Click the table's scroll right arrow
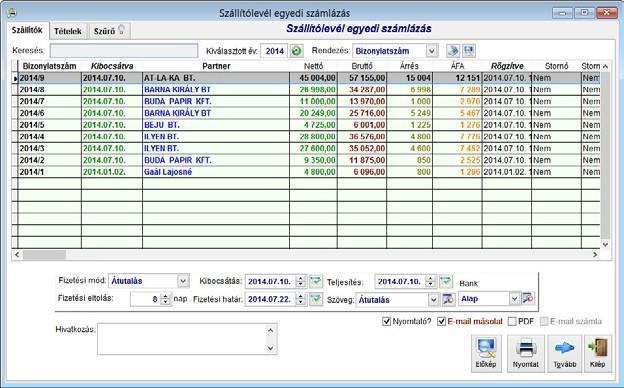This screenshot has height=388, width=624. click(595, 255)
